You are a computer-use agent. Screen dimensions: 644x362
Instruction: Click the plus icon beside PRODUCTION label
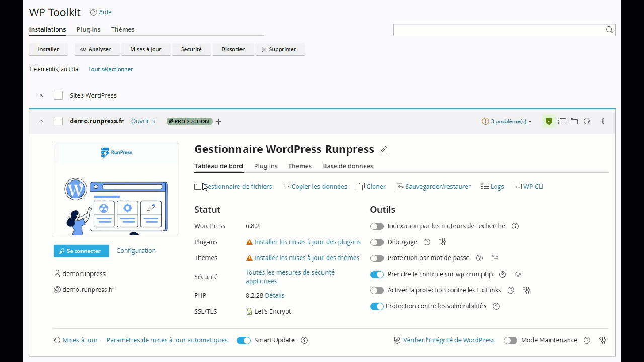[x=218, y=121]
